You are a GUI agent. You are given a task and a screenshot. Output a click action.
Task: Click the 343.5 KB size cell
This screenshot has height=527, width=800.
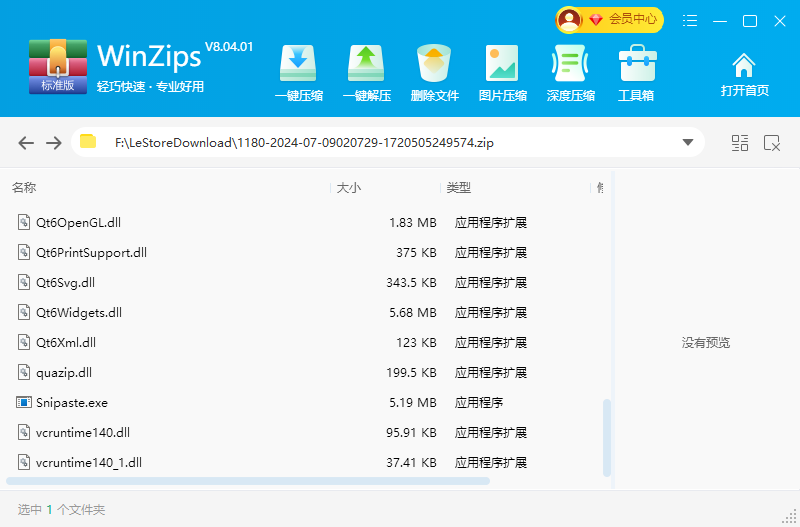[x=411, y=283]
